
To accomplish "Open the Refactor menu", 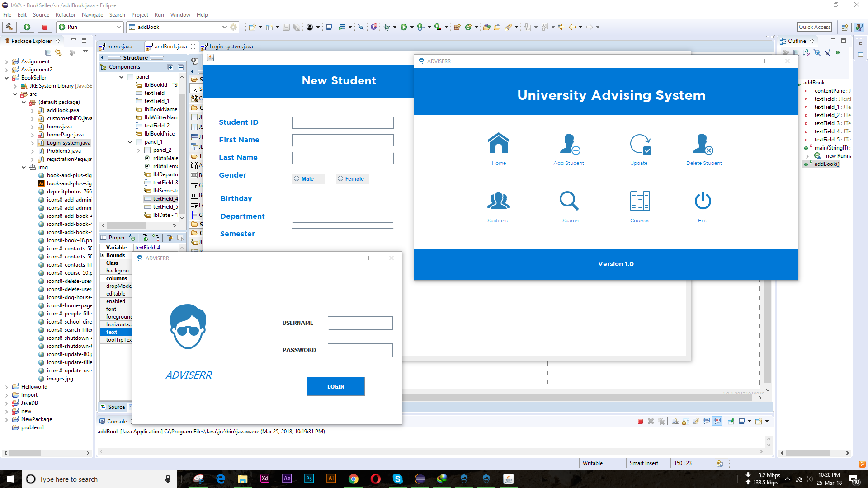I will click(65, 15).
